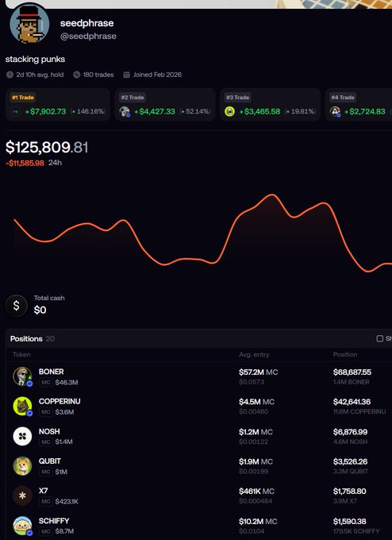Click the stacking punks bio text
Screen dimensions: 392x540
click(35, 60)
